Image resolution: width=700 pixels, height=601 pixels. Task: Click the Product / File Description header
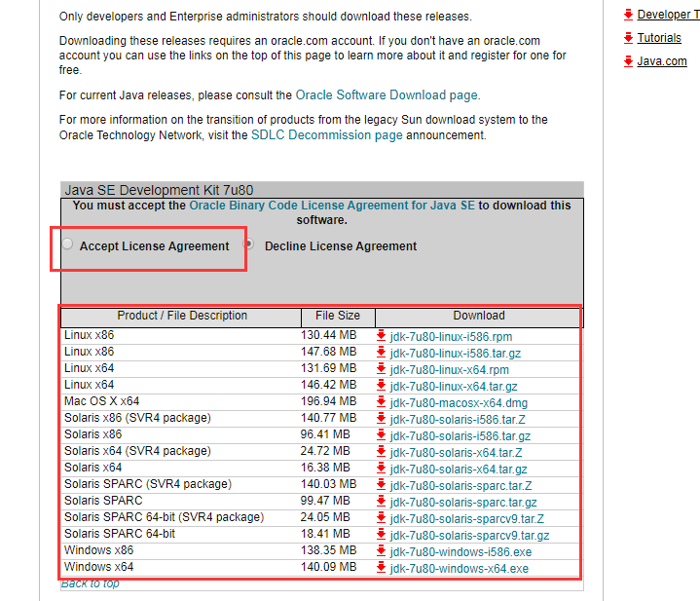(182, 316)
